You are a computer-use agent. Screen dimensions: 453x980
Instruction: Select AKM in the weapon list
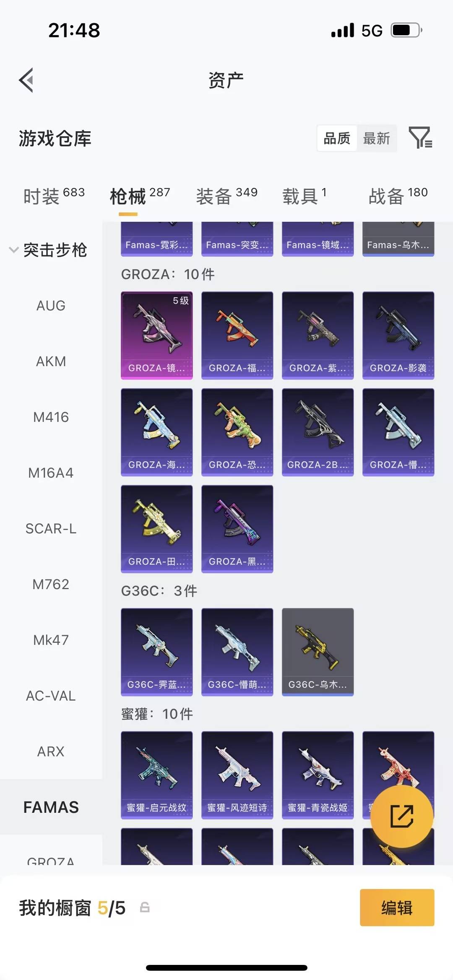point(51,361)
